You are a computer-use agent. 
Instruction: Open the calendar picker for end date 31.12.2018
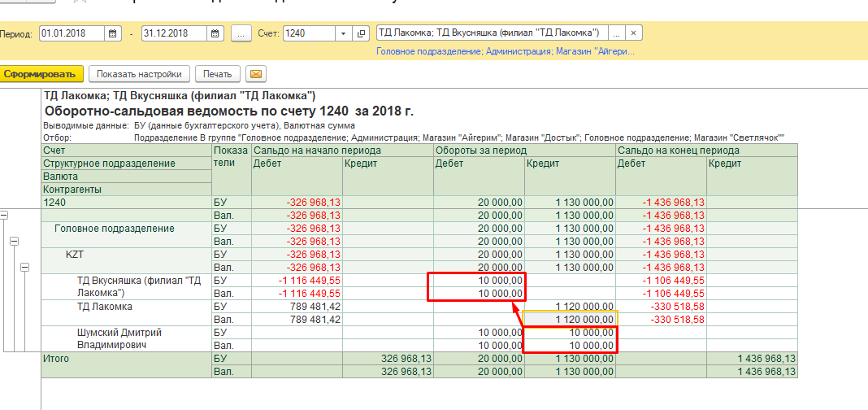click(215, 33)
